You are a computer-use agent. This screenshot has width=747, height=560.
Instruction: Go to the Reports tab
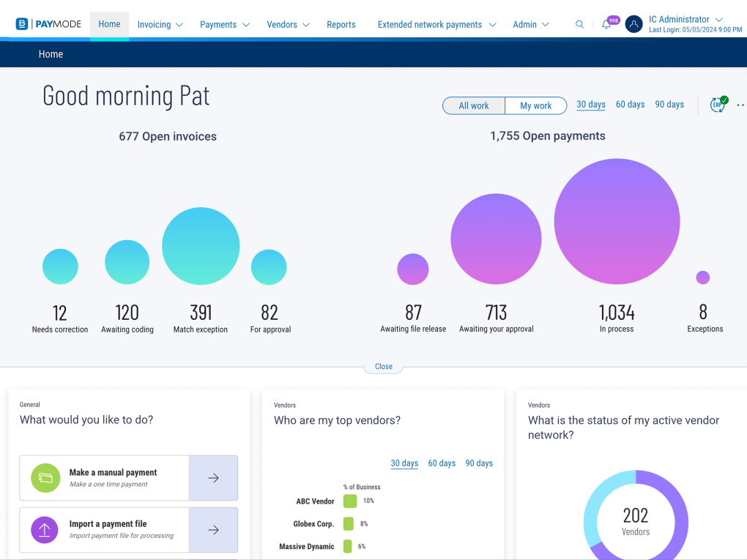[341, 24]
